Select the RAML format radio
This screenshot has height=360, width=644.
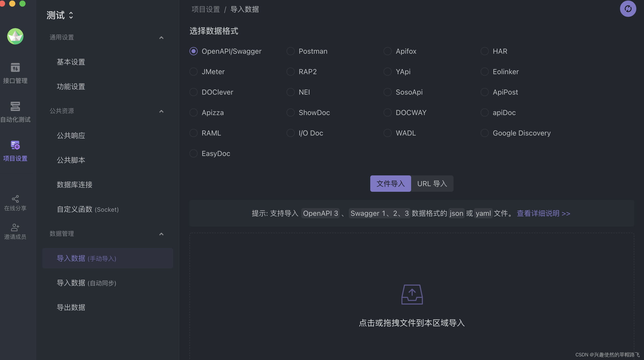(x=194, y=133)
